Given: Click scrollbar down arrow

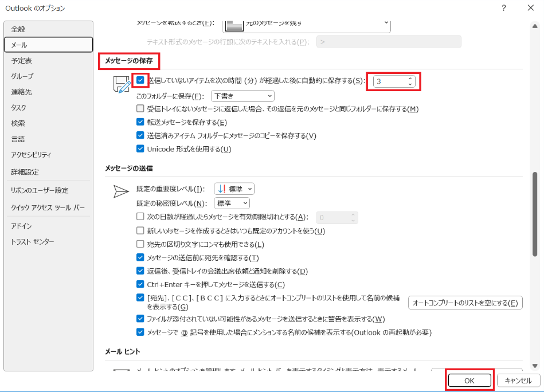Looking at the screenshot, I should tap(535, 366).
